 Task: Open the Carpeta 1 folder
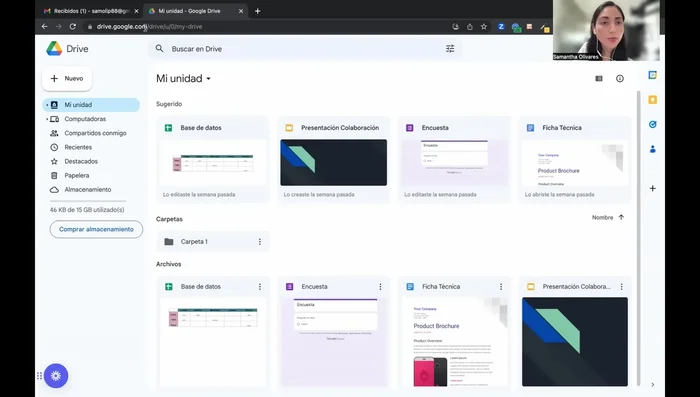[x=213, y=242]
